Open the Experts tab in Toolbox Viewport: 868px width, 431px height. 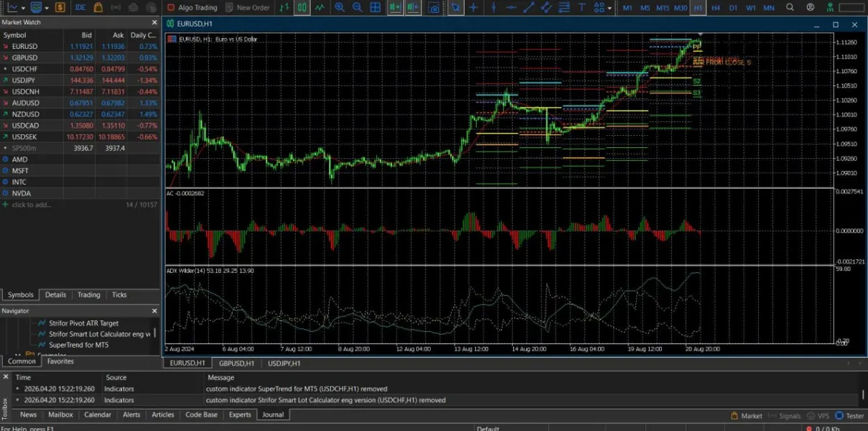tap(240, 414)
